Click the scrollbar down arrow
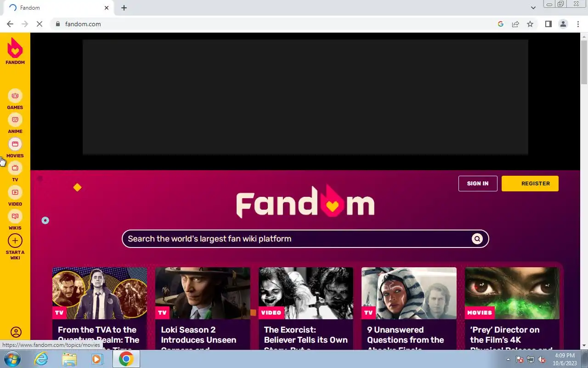 [584, 345]
